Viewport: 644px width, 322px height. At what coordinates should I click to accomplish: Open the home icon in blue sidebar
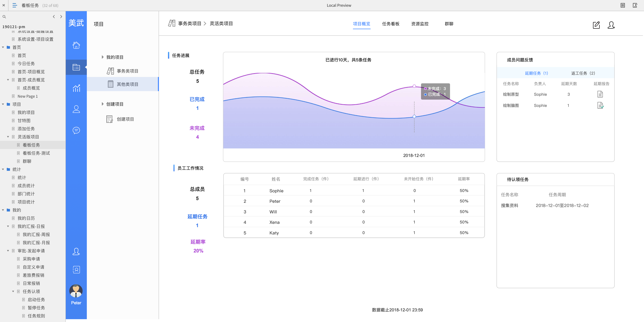(x=76, y=45)
